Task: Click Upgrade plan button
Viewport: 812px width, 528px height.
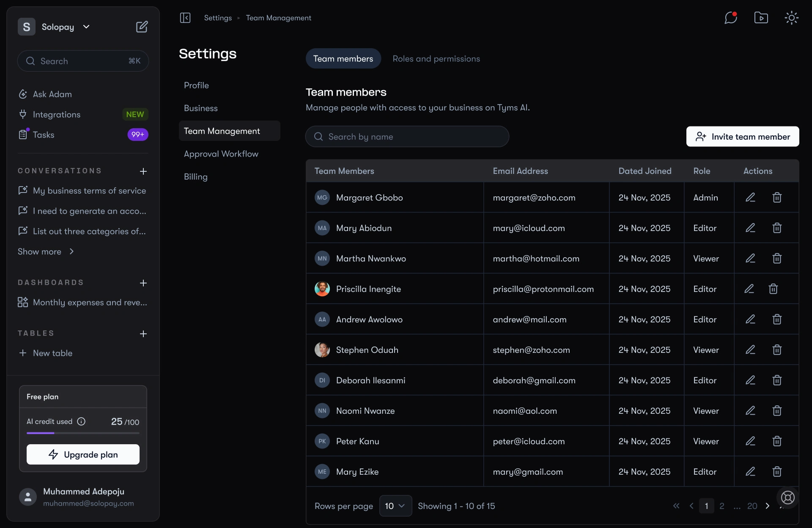Action: (83, 454)
